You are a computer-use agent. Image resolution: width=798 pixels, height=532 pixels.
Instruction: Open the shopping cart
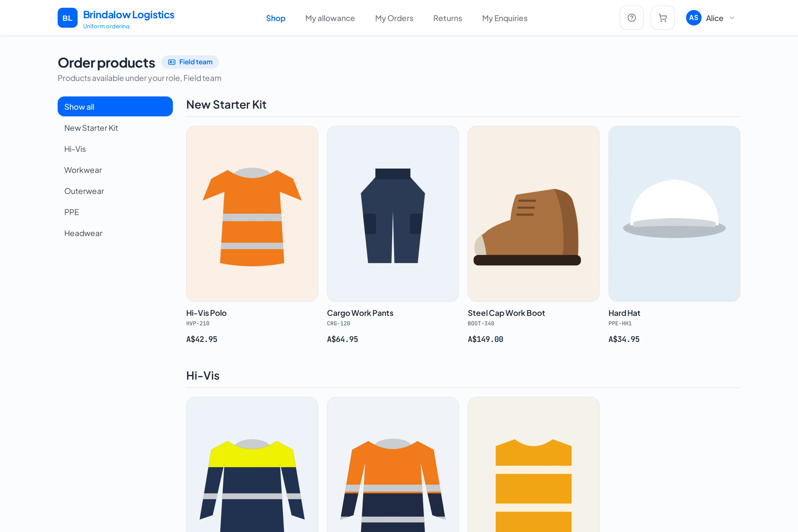pyautogui.click(x=663, y=18)
